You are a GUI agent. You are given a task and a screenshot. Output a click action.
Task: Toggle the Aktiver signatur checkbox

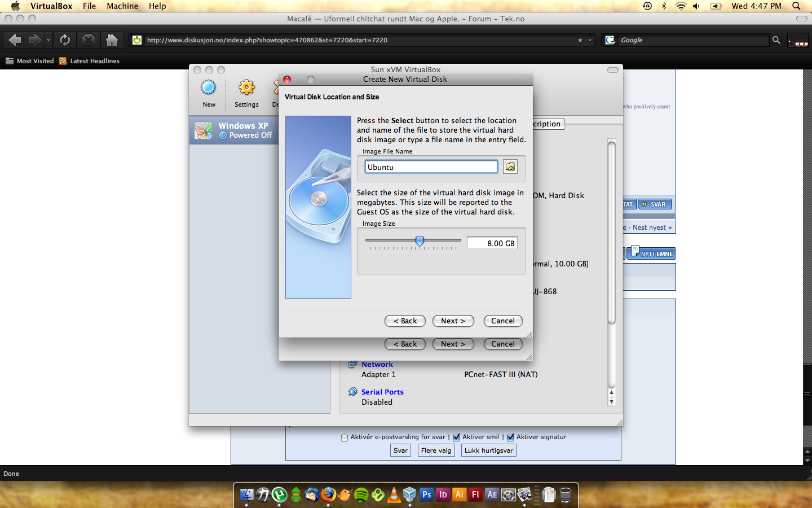point(510,437)
